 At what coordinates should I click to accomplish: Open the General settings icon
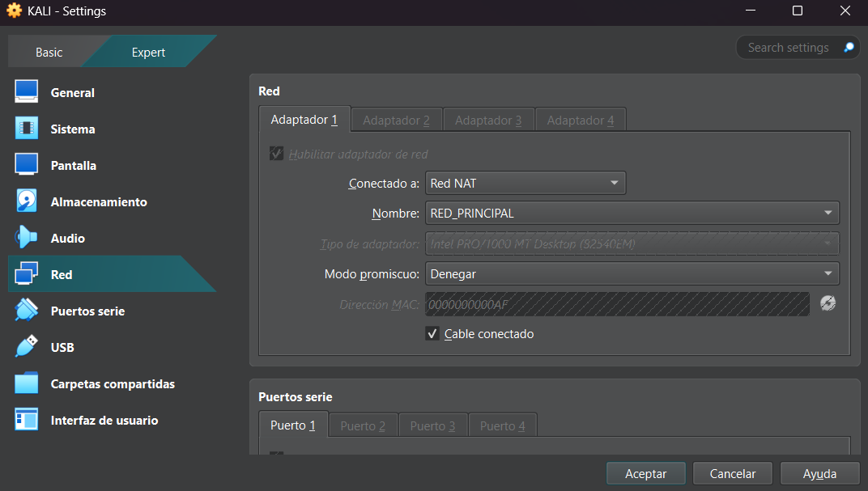(27, 92)
